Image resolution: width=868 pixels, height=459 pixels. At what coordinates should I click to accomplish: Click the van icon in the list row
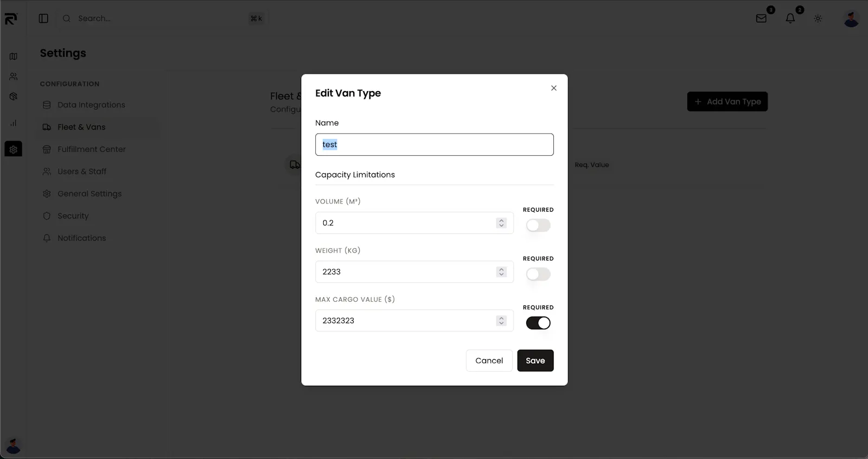point(294,164)
